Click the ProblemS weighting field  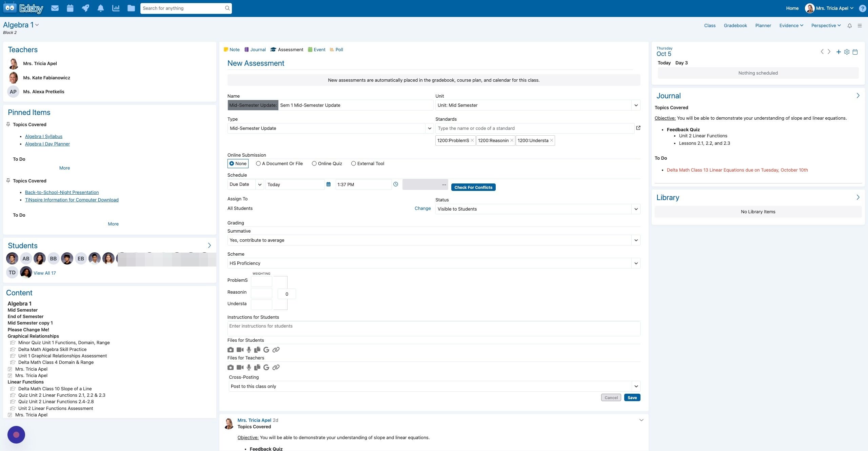[261, 281]
